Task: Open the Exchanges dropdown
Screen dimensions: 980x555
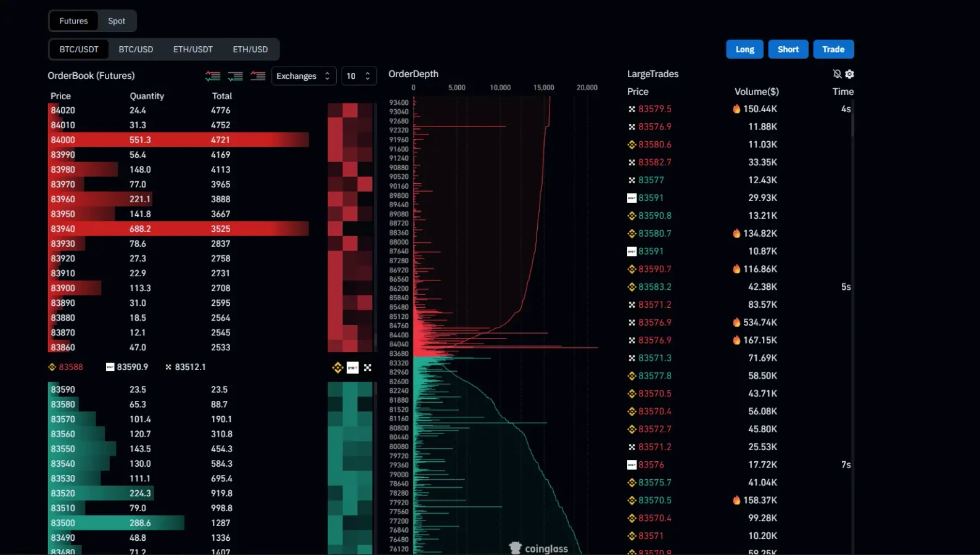Action: (x=304, y=76)
